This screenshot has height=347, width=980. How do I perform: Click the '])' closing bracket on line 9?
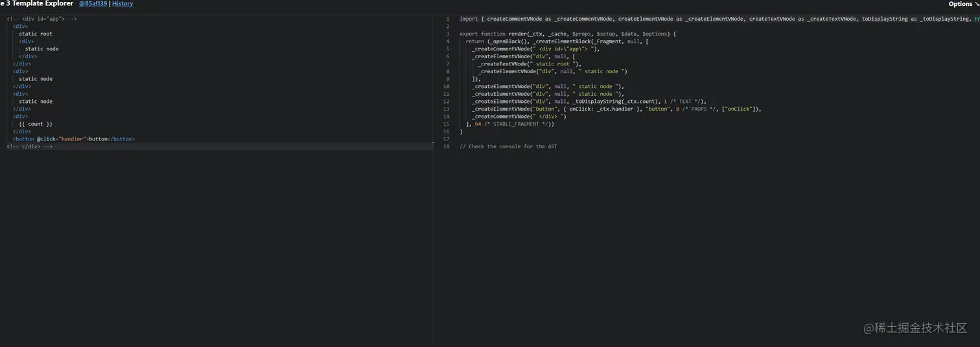(476, 79)
